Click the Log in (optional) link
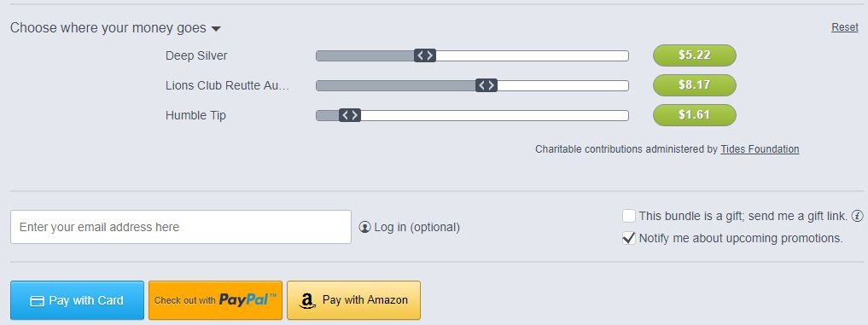This screenshot has height=325, width=868. pos(417,227)
